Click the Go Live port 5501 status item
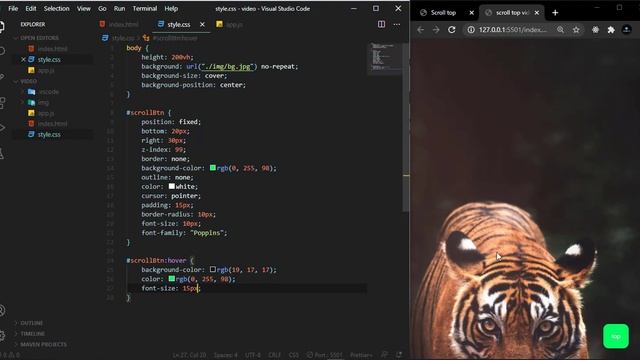This screenshot has width=640, height=360. (325, 355)
